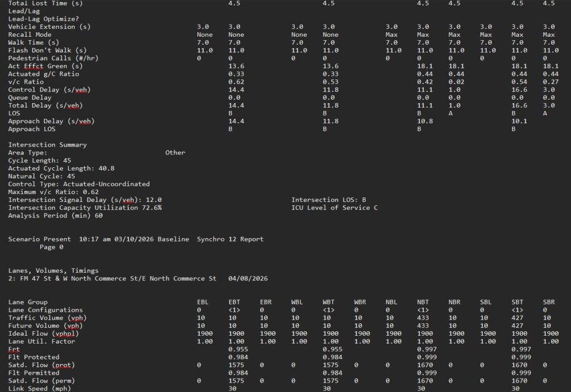Select the "433" value in Traffic Volume row

[x=423, y=318]
